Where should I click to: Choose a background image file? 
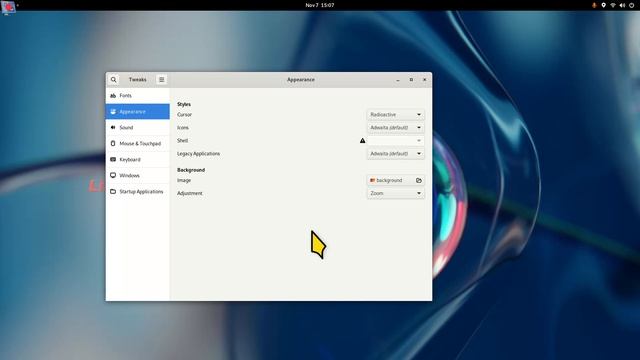[x=396, y=180]
